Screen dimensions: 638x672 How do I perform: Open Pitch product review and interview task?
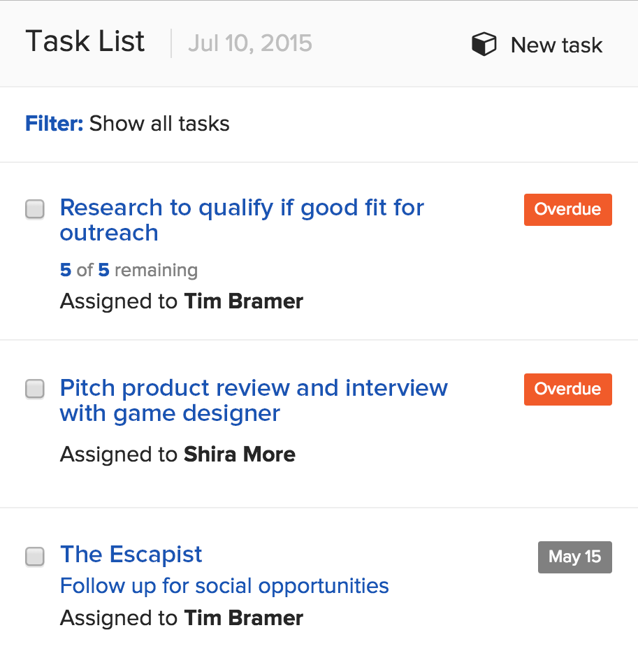[254, 400]
